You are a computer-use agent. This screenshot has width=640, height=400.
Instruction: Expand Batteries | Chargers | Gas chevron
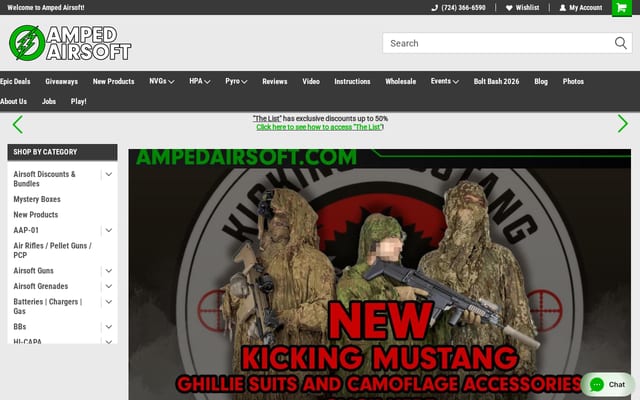(x=109, y=302)
